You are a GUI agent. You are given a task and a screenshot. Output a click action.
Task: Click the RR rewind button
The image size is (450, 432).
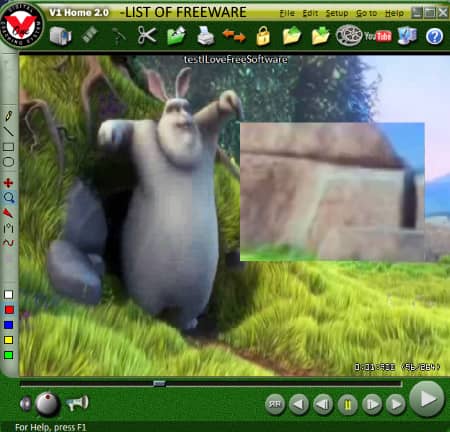click(x=275, y=404)
